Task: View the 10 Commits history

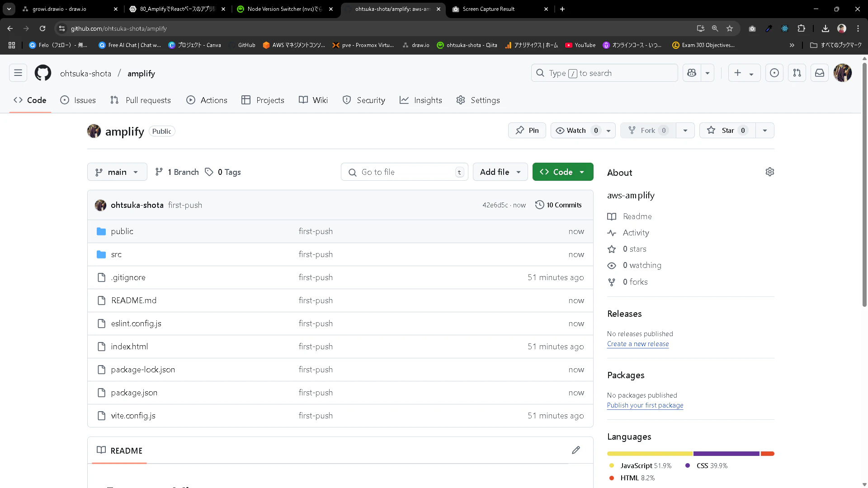Action: pos(558,205)
